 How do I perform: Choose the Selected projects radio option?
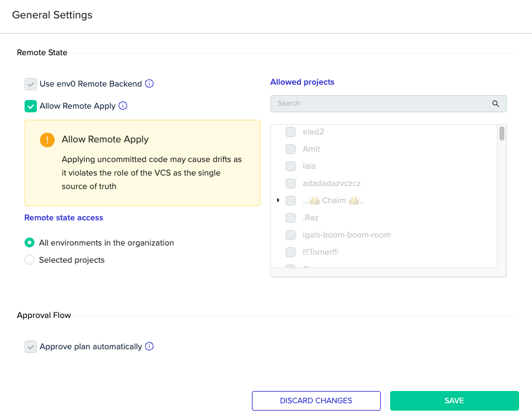(29, 260)
